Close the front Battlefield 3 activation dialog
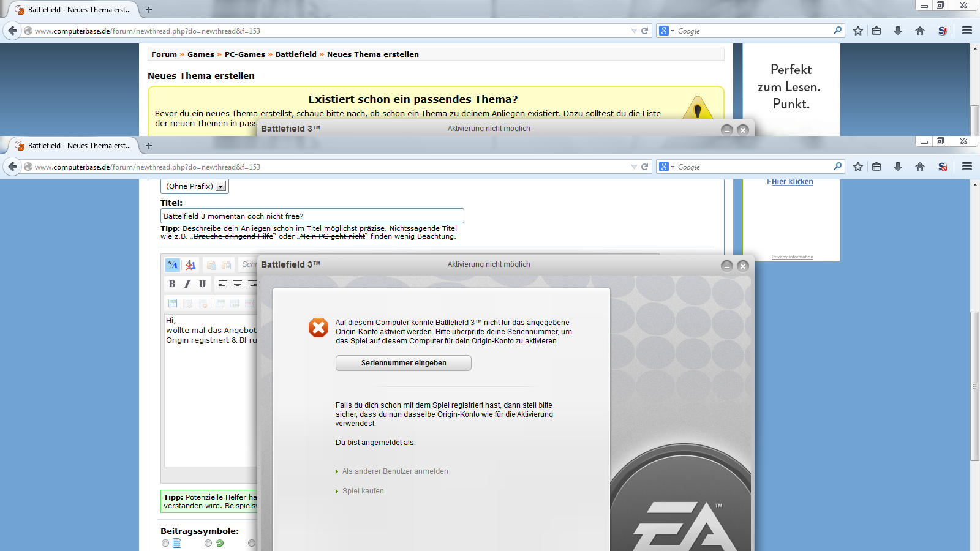980x551 pixels. pos(743,266)
